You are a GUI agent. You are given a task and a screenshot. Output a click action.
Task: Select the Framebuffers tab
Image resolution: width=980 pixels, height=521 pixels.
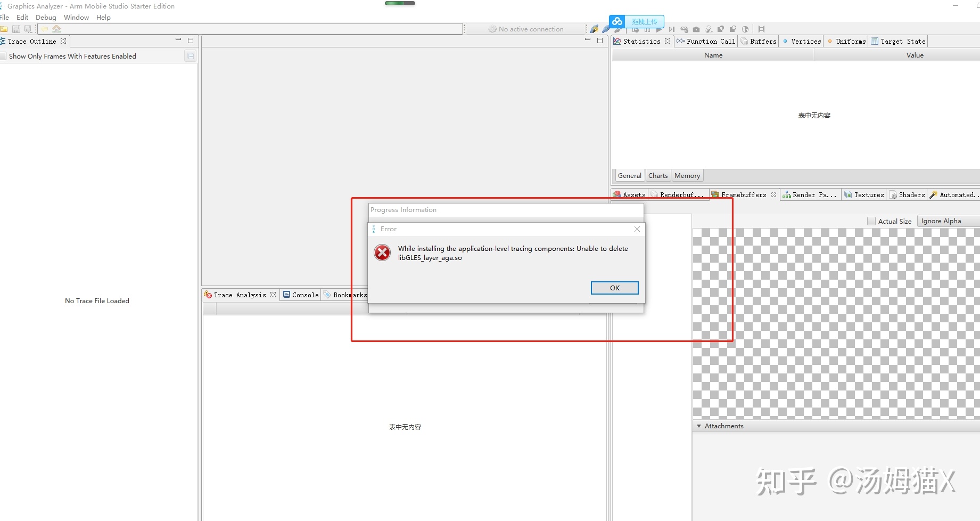(744, 194)
